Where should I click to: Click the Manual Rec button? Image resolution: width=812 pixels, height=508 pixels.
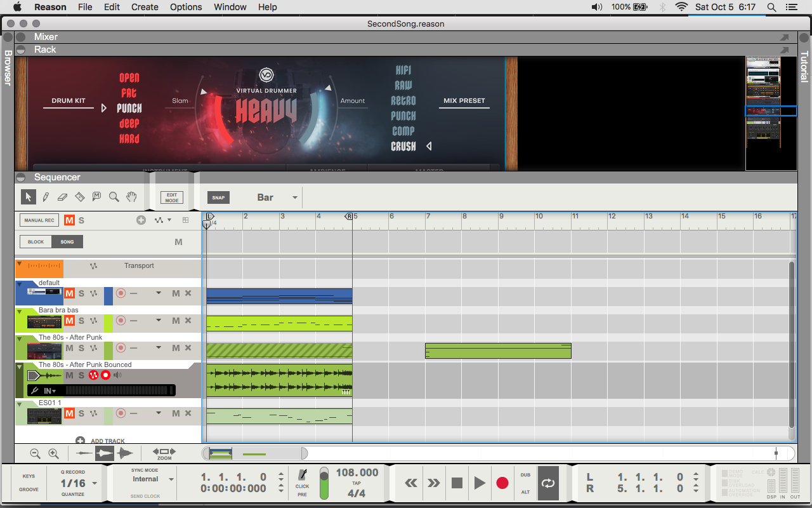(39, 220)
